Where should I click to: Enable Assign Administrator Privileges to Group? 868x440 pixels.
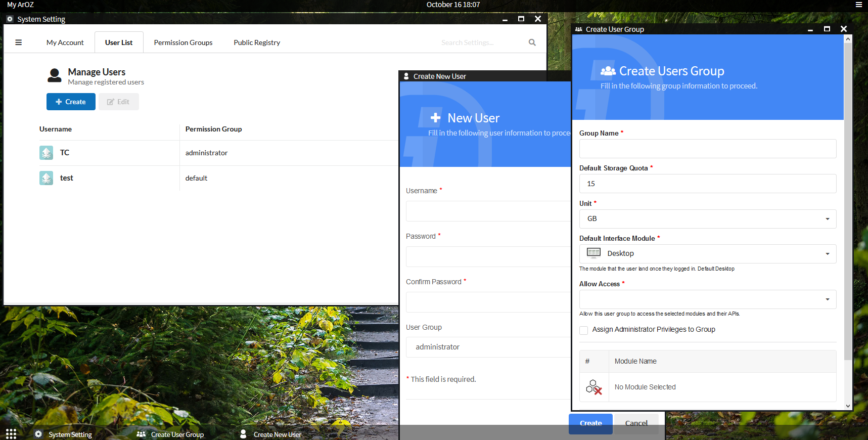coord(584,330)
